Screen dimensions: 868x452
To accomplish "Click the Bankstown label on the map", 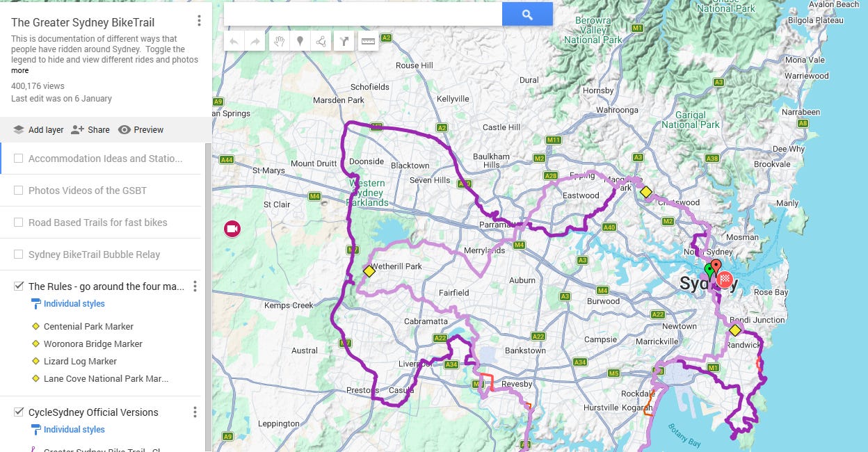I will (525, 350).
